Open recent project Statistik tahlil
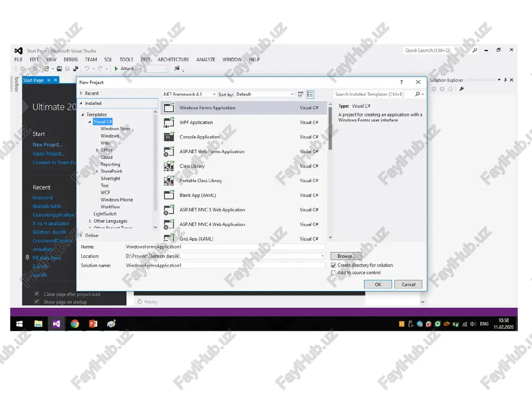The image size is (532, 399). point(47,206)
